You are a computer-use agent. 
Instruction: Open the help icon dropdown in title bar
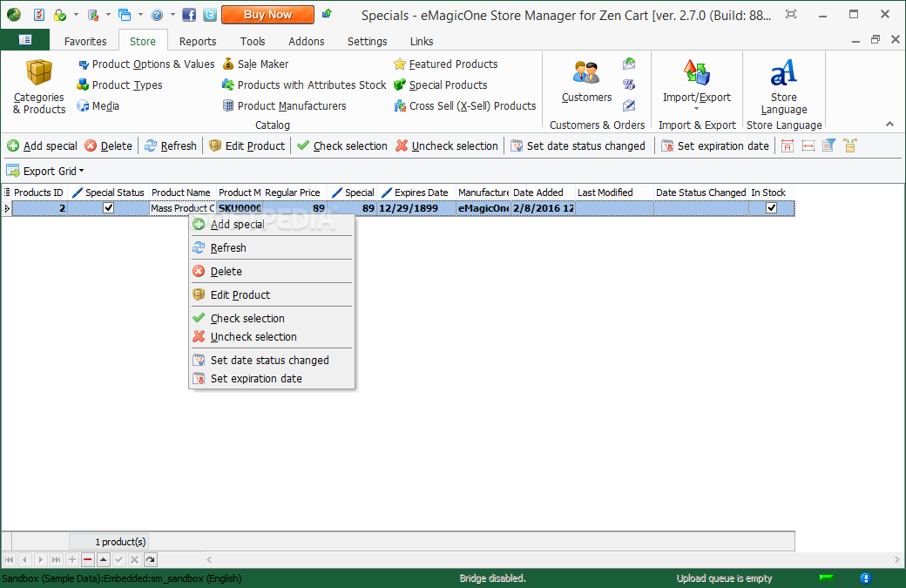point(172,15)
